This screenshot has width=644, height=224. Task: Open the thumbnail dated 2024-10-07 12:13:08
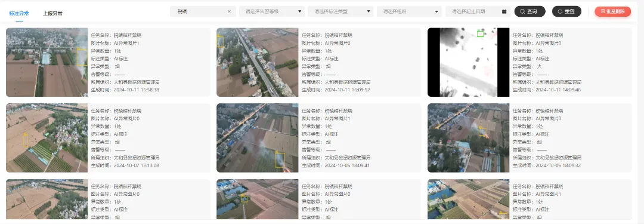[47, 137]
